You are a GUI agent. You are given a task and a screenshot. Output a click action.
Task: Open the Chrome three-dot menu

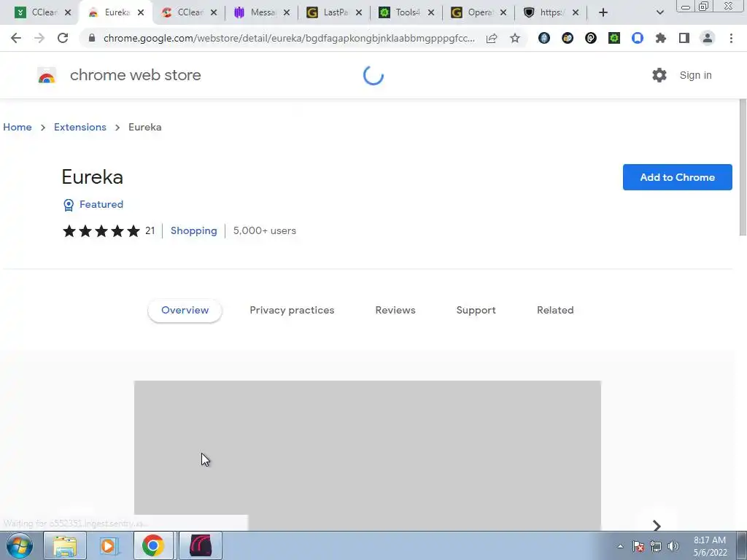coord(731,38)
